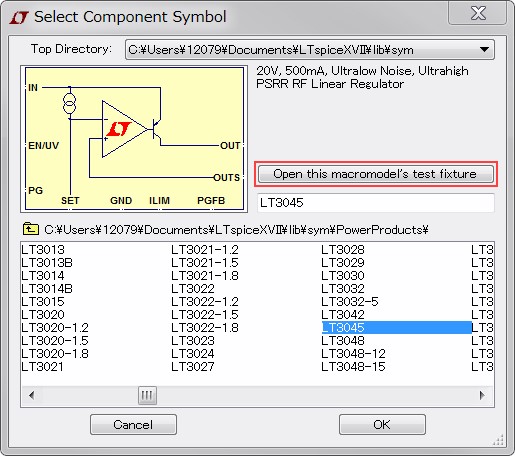Click the LT3045 component name field

(376, 203)
